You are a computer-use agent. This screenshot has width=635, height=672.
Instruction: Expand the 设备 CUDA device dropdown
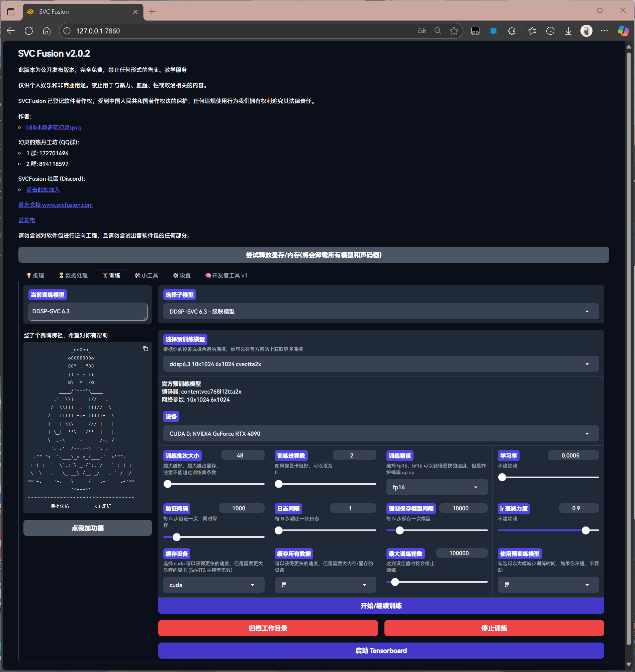(x=381, y=434)
